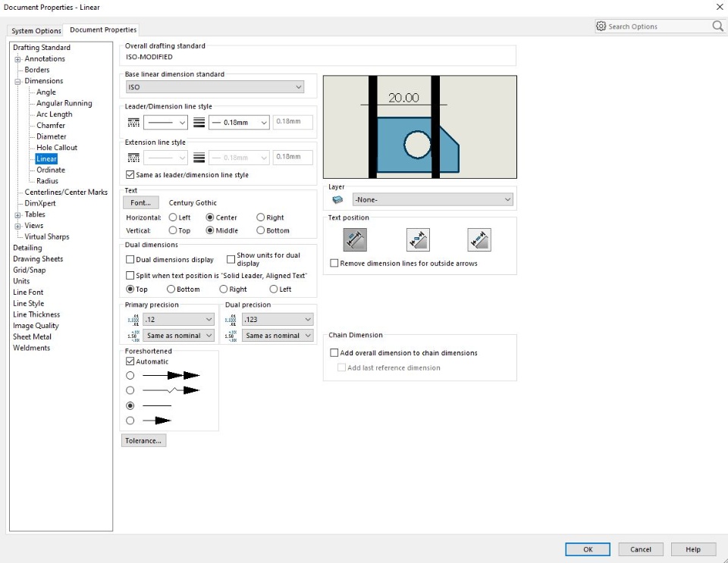Expand the Views tree node
728x563 pixels.
(17, 227)
